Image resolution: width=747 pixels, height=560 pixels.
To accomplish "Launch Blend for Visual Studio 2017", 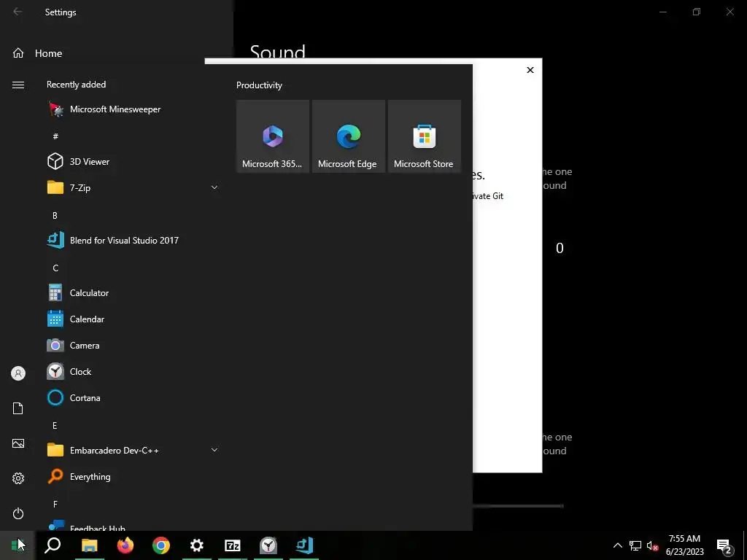I will [x=133, y=241].
